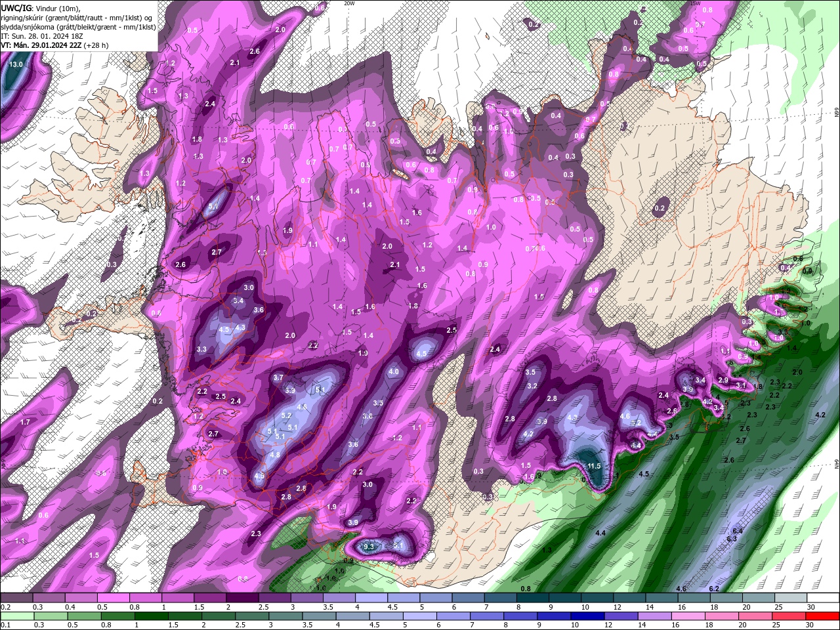Pick the grey-blue swatch labelled 3.5 on rain scale
The width and height of the screenshot is (840, 630).
point(319,616)
